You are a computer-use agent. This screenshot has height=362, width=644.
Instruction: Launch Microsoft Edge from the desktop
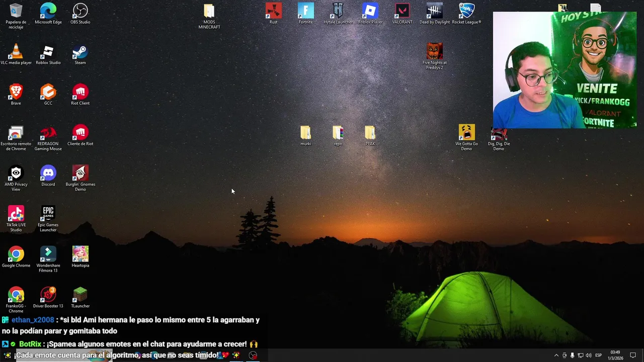point(48,14)
